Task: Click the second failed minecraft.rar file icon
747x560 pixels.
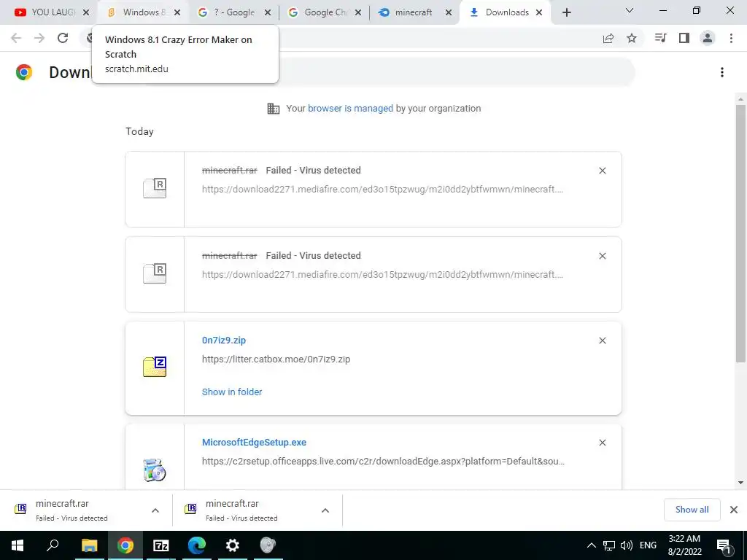Action: click(155, 273)
